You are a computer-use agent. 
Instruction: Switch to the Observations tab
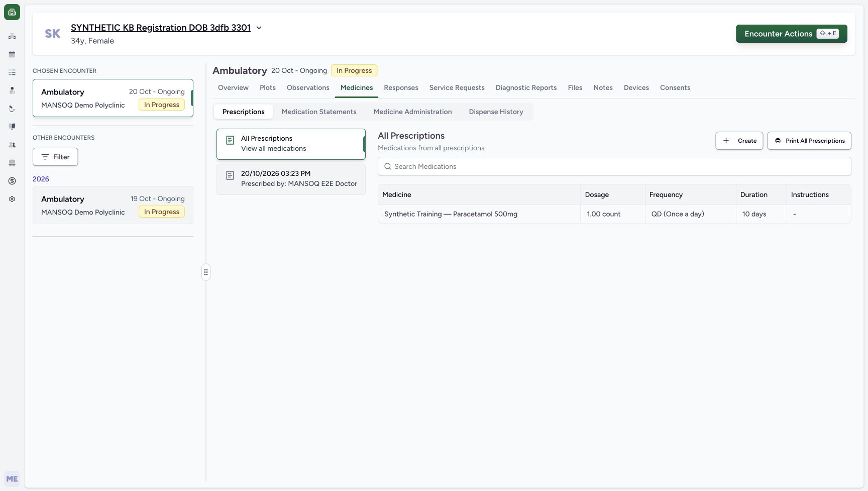(308, 87)
